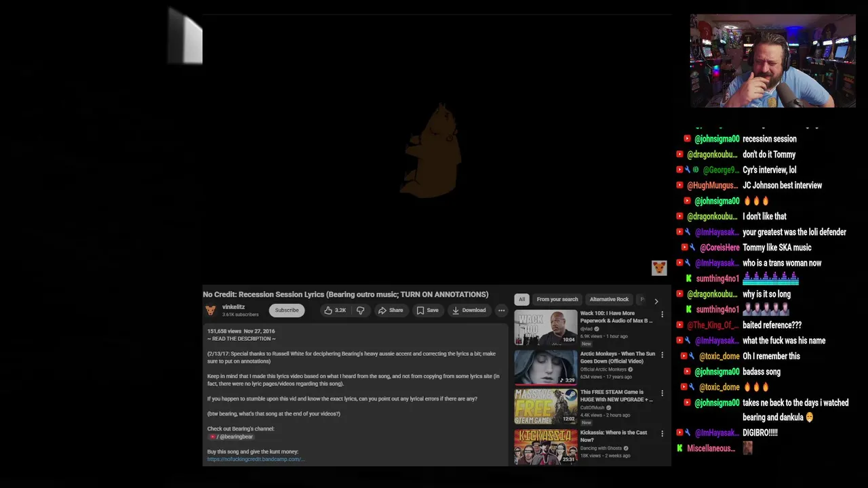Viewport: 868px width, 488px height.
Task: Open options menu for FREE STEAM Game video
Action: coord(662,394)
